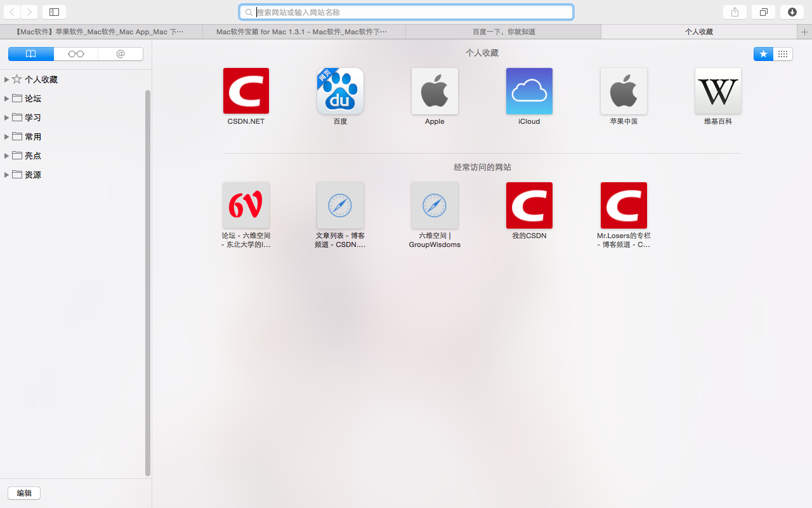812x508 pixels.
Task: Open the iCloud favorite icon
Action: point(529,91)
